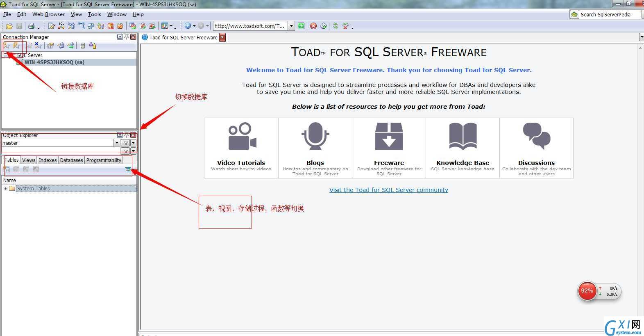The width and height of the screenshot is (644, 336).
Task: Click the disconnect icon with the blue X
Action: [x=38, y=46]
